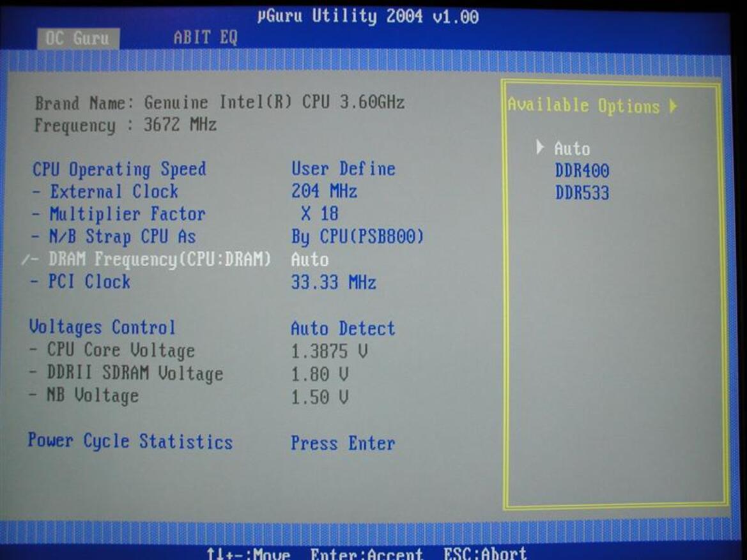Click the 33.33 MHz PCI clock value
Viewport: 747px width, 560px height.
334,282
